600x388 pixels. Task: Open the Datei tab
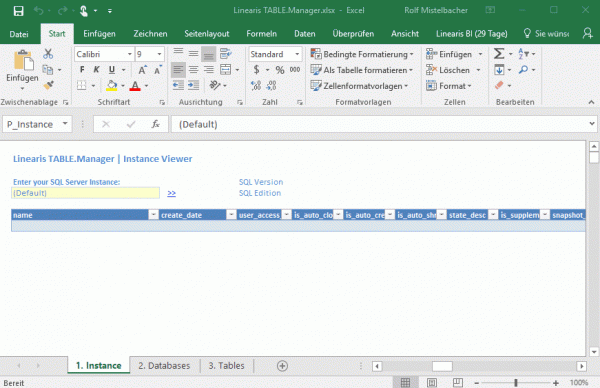(19, 34)
